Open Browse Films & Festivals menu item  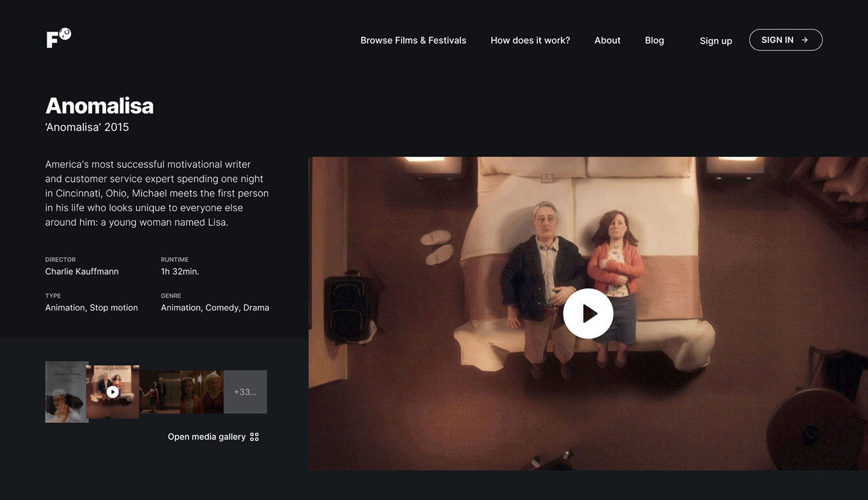tap(413, 40)
